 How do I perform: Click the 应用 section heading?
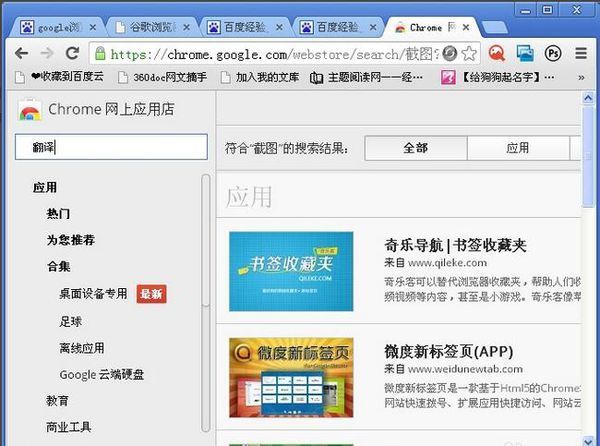point(249,197)
